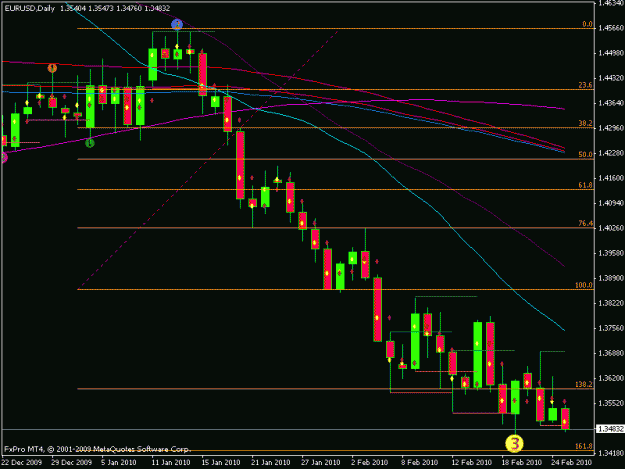Click the 8 Feb 2010 date label
This screenshot has width=625, height=469.
pyautogui.click(x=419, y=463)
